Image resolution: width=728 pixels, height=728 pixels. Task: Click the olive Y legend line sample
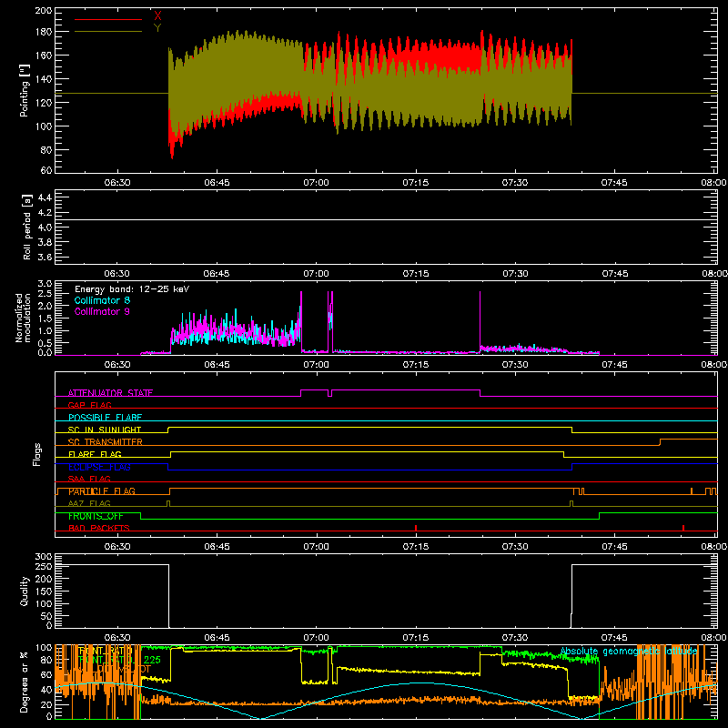point(108,32)
